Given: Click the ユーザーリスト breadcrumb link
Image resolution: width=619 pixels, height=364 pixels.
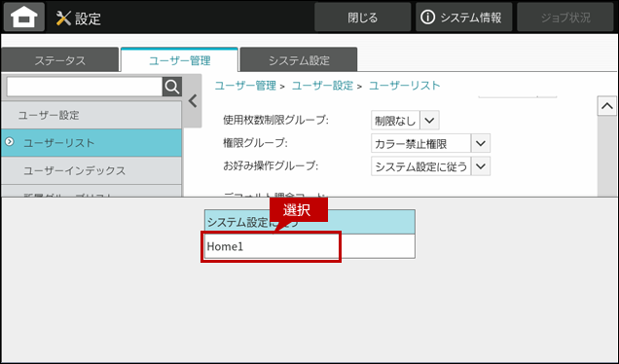Looking at the screenshot, I should coord(404,86).
